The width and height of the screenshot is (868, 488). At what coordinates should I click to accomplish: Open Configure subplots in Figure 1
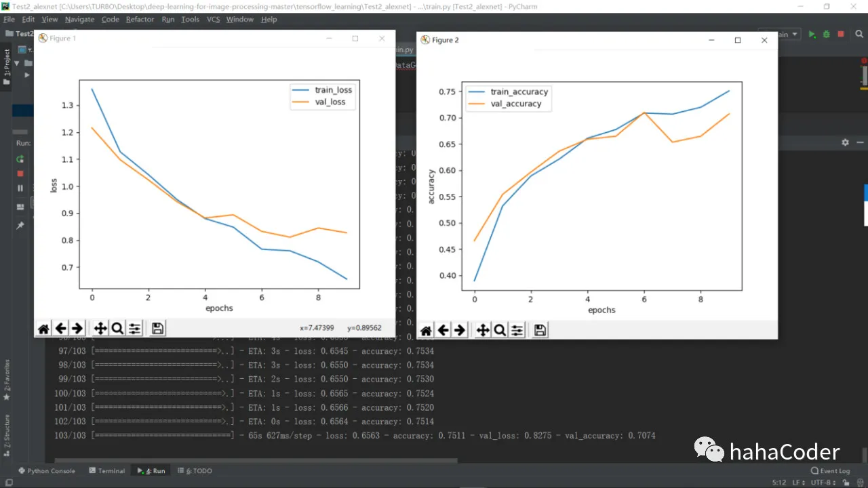tap(134, 329)
